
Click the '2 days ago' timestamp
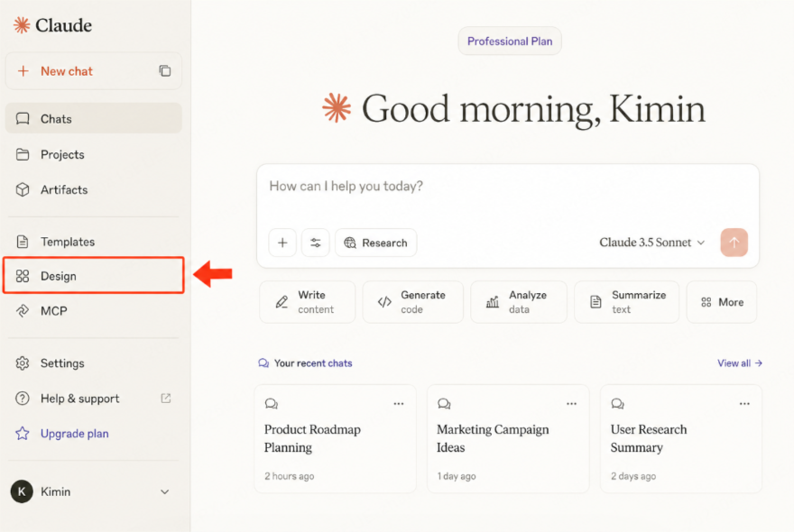click(x=633, y=476)
